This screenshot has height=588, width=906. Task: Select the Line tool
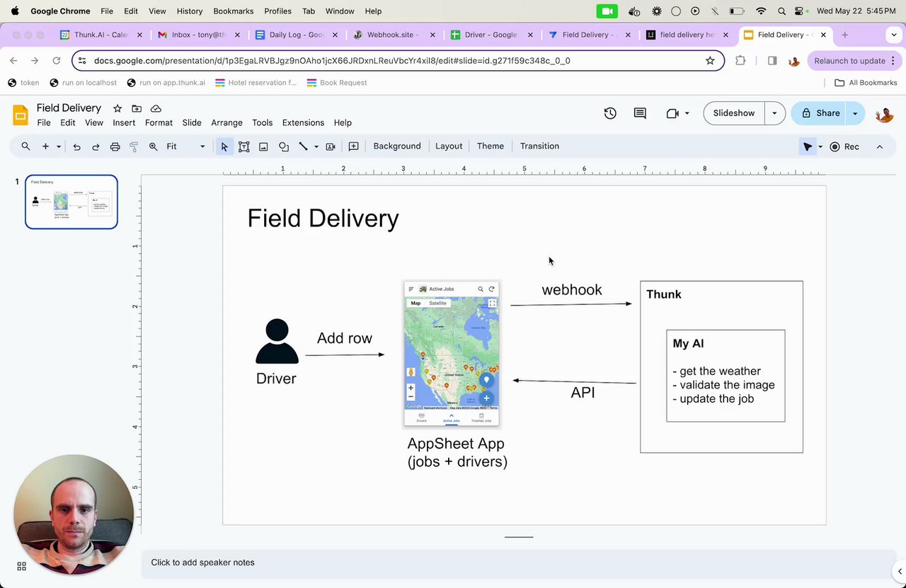[x=303, y=146]
